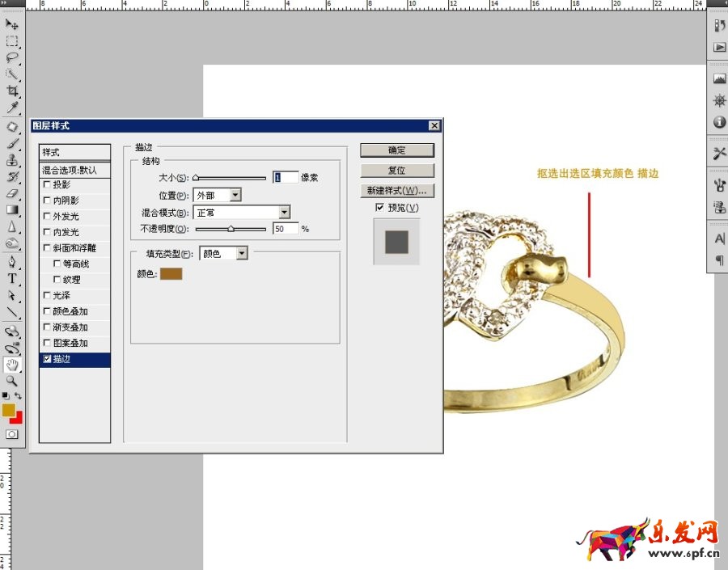Toggle the 预览 preview checkbox
The width and height of the screenshot is (728, 570).
coord(380,208)
